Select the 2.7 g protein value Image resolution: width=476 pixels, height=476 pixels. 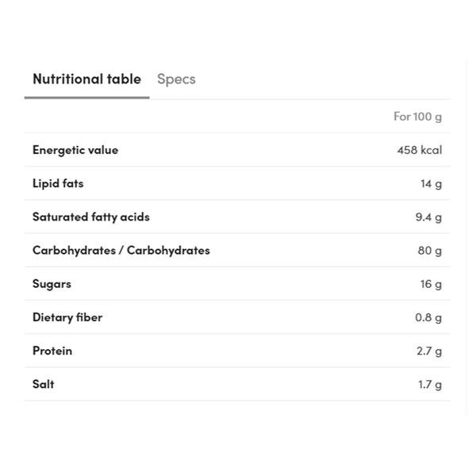click(429, 350)
